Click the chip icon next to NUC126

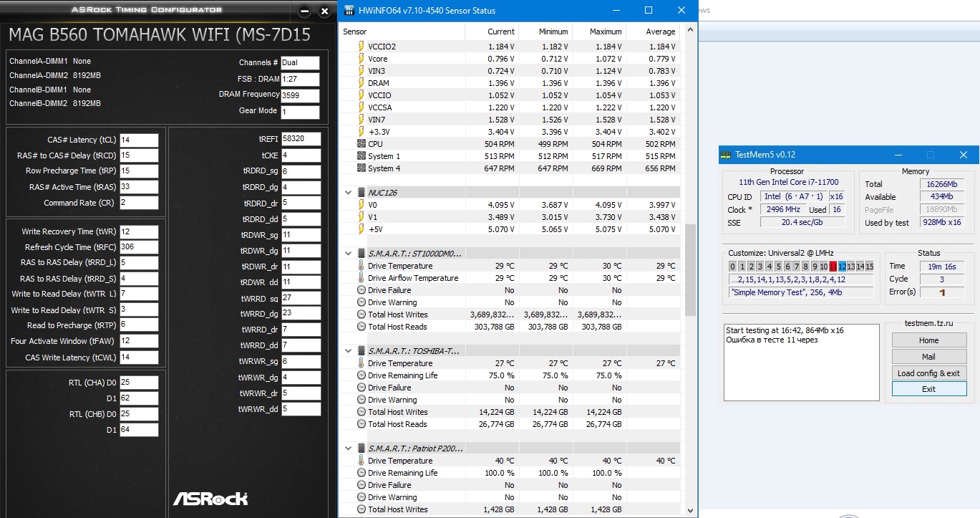(361, 192)
